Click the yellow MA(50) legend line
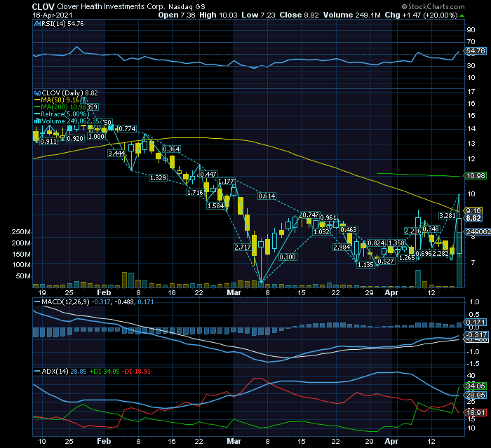This screenshot has height=448, width=491. coord(37,100)
